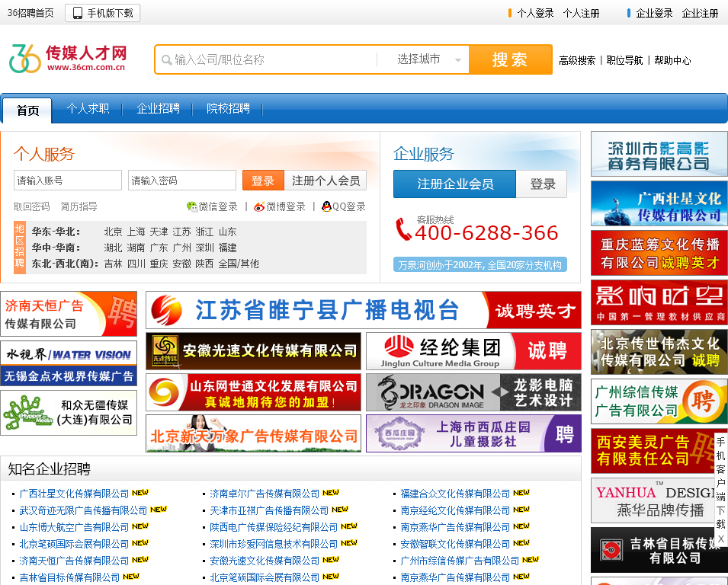Open the 安徽智联文化传媒有限公司 listing

[x=455, y=544]
